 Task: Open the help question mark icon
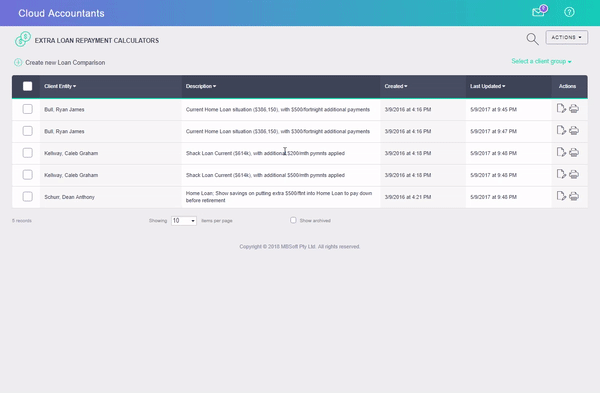tap(569, 12)
